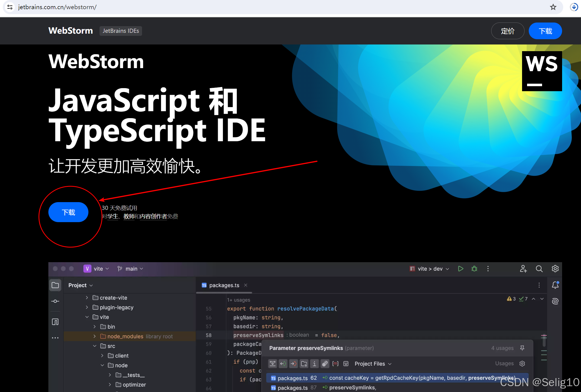Click the three-dot more actions icon in toolbar
This screenshot has width=581, height=392.
[x=488, y=269]
